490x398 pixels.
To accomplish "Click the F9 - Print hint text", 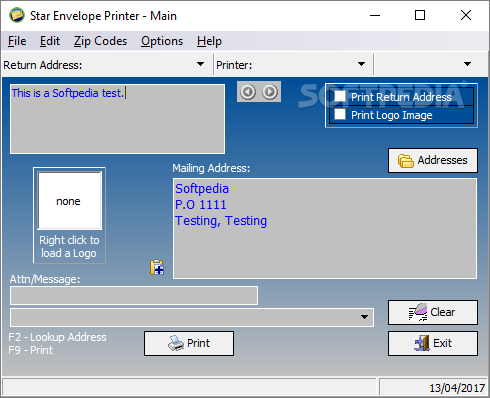I will click(x=31, y=350).
